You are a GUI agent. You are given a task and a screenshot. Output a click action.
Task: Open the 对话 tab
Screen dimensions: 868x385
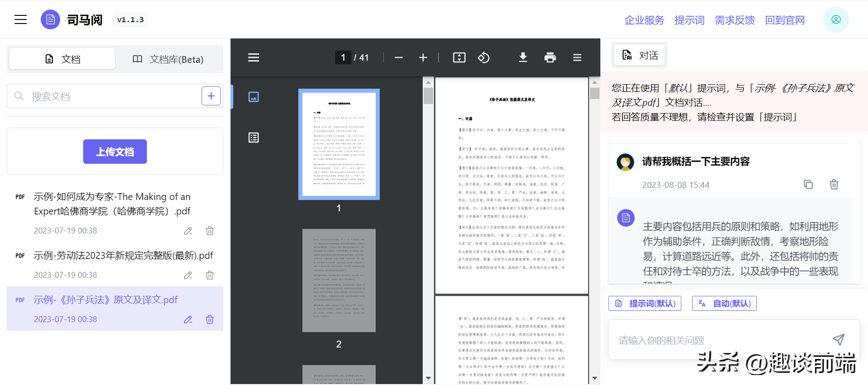pos(640,55)
